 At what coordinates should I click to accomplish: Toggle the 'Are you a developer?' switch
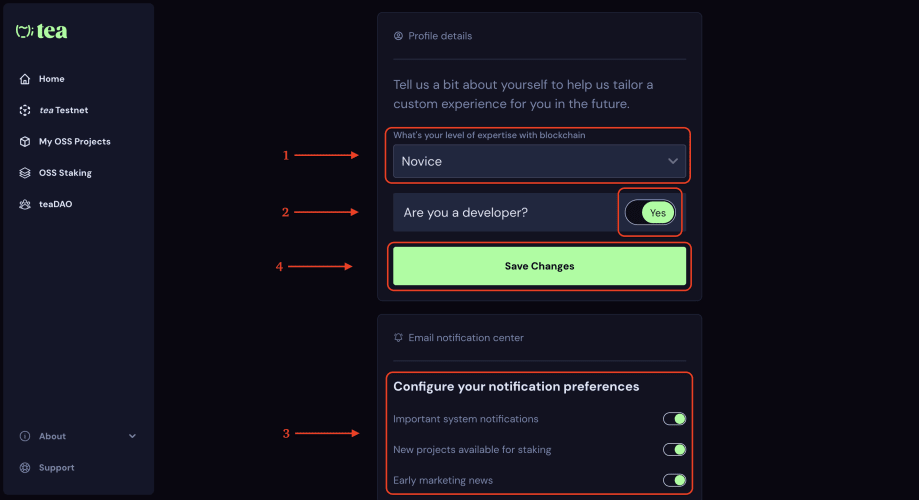click(650, 213)
